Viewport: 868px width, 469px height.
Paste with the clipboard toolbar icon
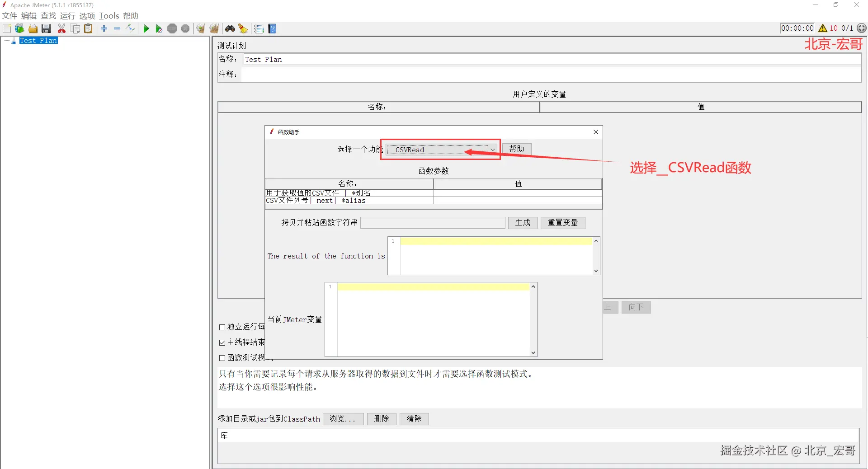click(x=89, y=28)
